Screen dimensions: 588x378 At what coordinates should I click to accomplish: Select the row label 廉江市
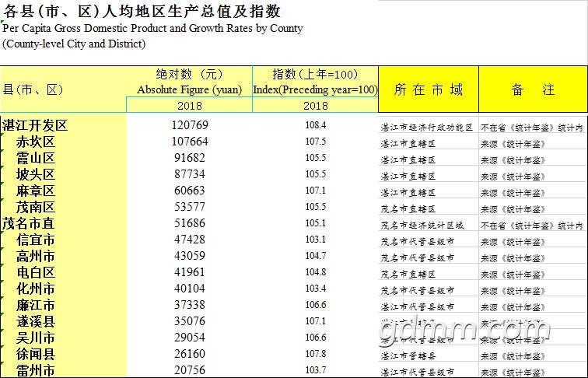click(36, 305)
